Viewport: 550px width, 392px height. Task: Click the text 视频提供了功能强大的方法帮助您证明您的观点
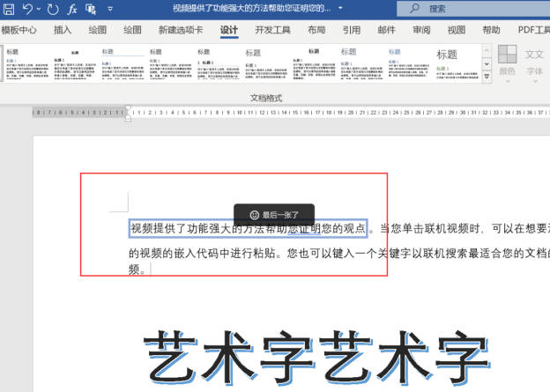tap(248, 229)
